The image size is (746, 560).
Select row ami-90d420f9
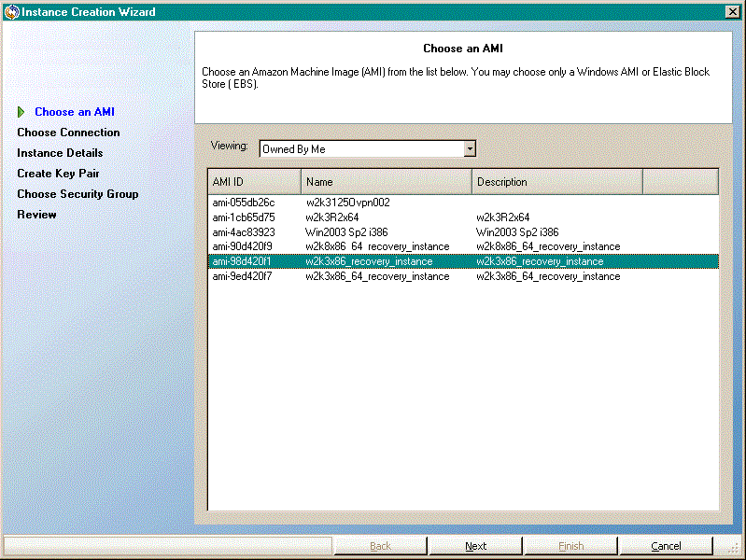pyautogui.click(x=463, y=246)
